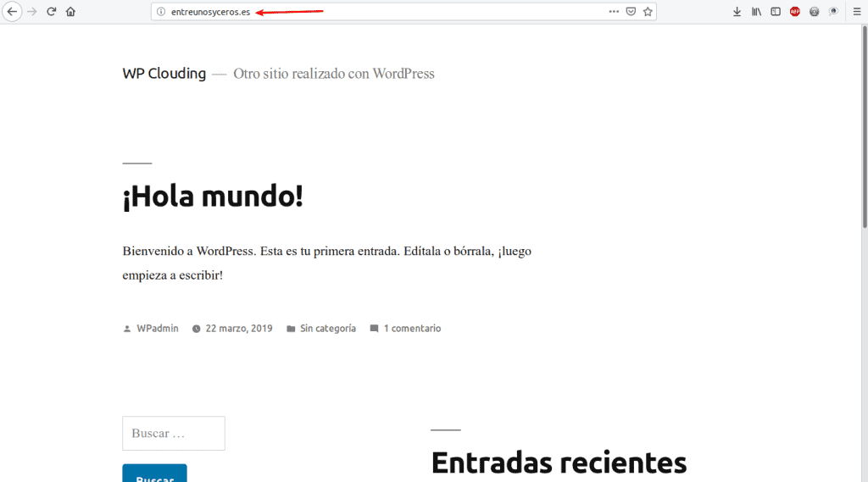Screen dimensions: 868x482
Task: Bookmark this page with the star
Action: coord(648,12)
